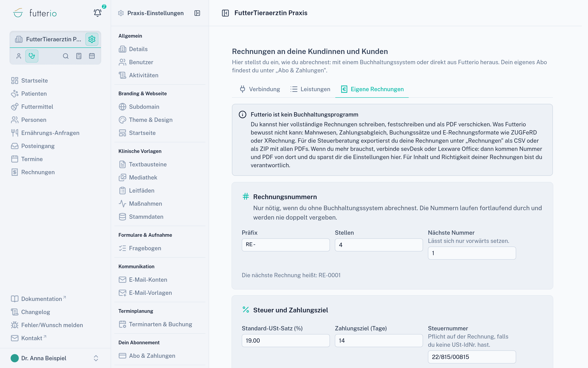
Task: Open Kontakt external link
Action: tap(29, 338)
